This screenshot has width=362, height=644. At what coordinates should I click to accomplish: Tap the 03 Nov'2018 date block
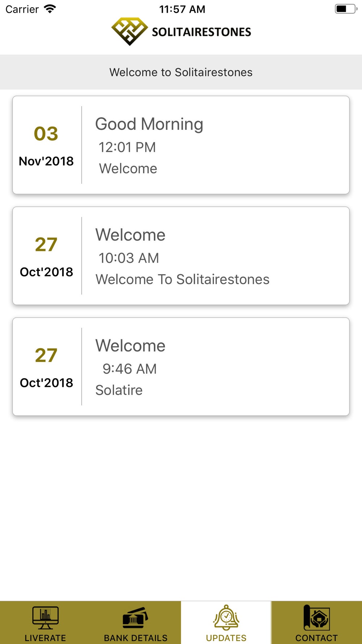point(46,146)
